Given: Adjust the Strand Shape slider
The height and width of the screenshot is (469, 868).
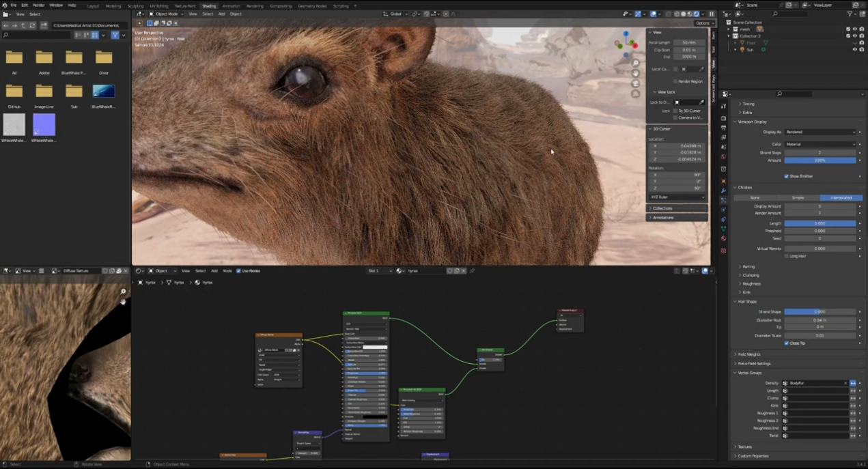Looking at the screenshot, I should pyautogui.click(x=820, y=311).
